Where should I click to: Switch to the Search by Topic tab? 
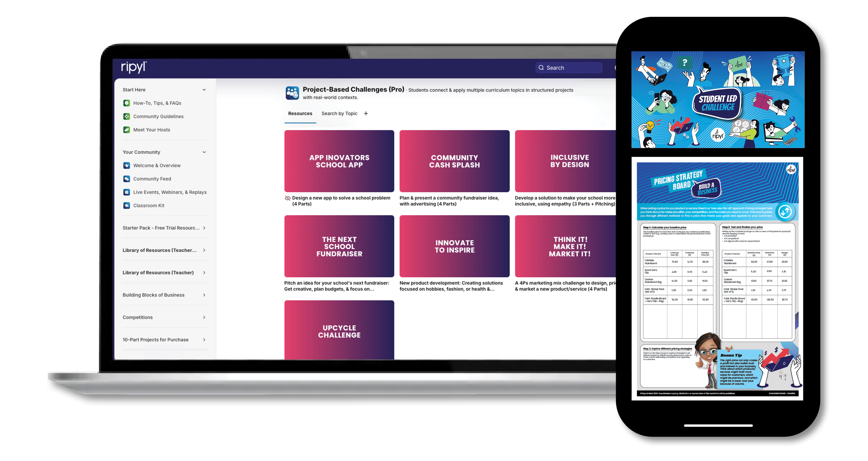coord(339,113)
